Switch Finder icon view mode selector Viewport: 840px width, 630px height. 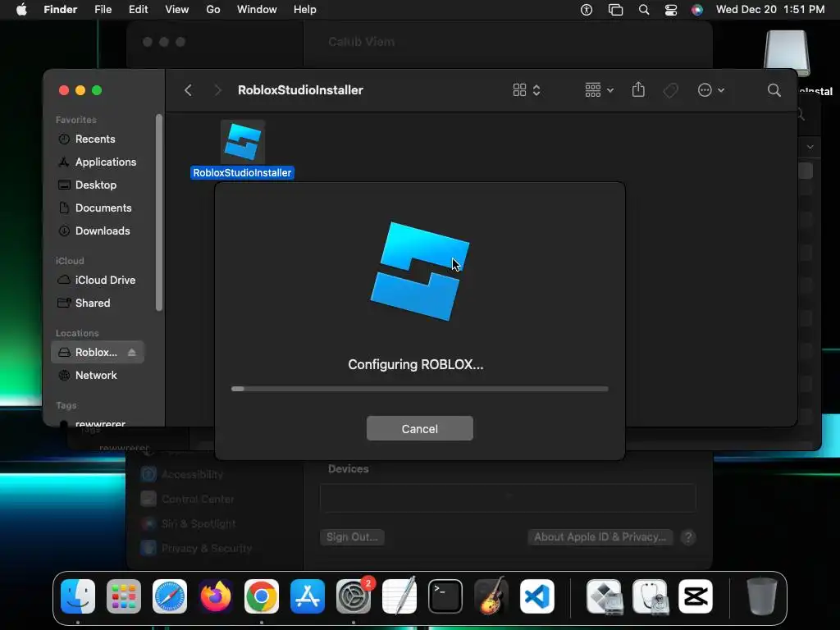point(527,90)
